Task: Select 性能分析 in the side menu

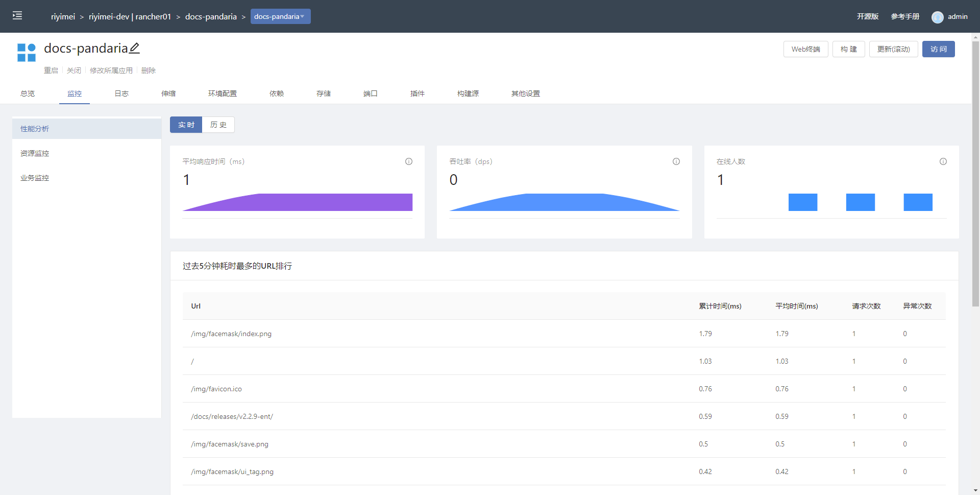Action: (87, 129)
